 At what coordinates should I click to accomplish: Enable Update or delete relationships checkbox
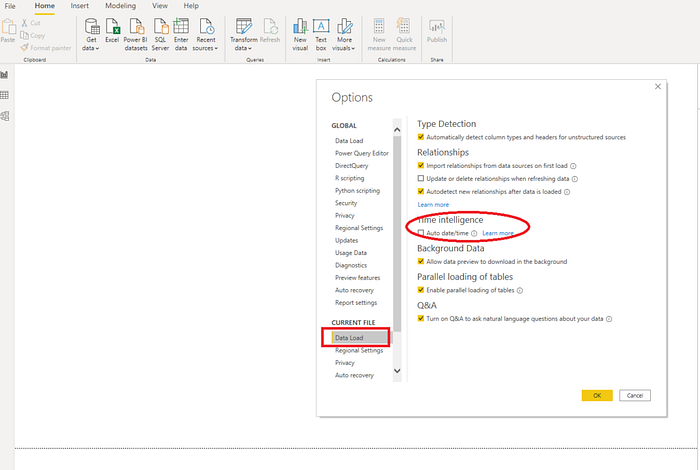pos(421,179)
